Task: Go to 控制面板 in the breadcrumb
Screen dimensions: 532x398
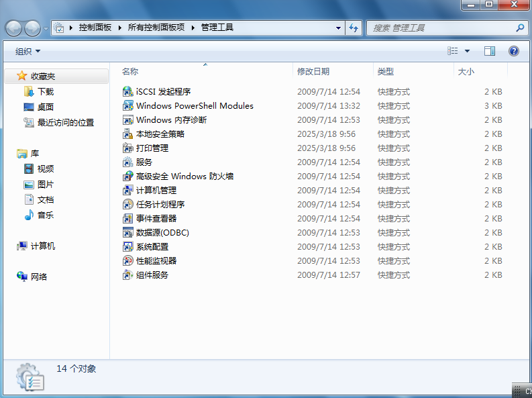Action: tap(95, 28)
